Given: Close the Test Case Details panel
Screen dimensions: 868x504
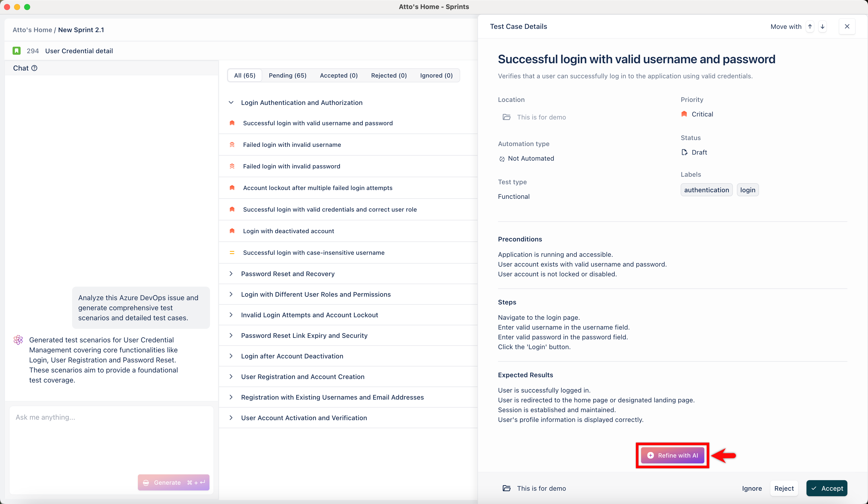Looking at the screenshot, I should [x=847, y=27].
